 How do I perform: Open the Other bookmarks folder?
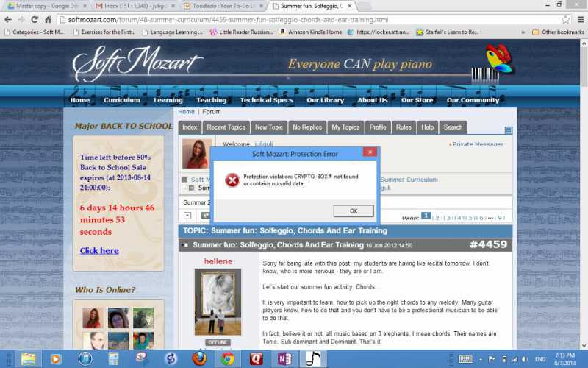tap(558, 32)
